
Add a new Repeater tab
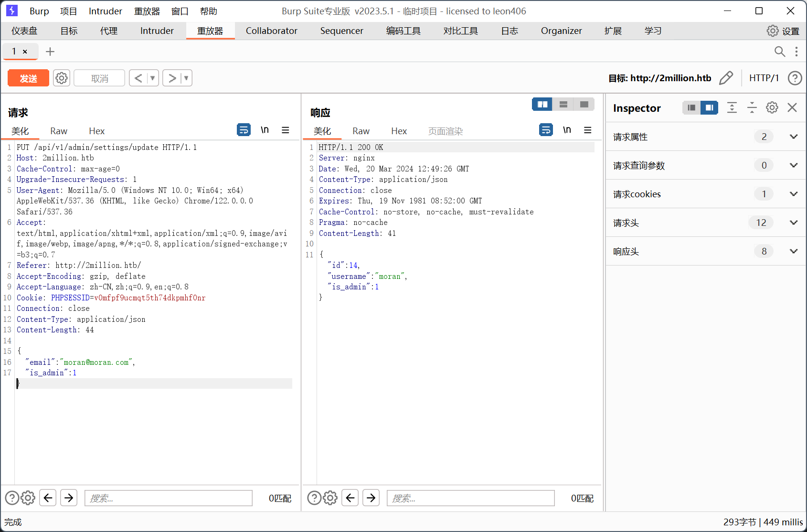click(x=50, y=52)
